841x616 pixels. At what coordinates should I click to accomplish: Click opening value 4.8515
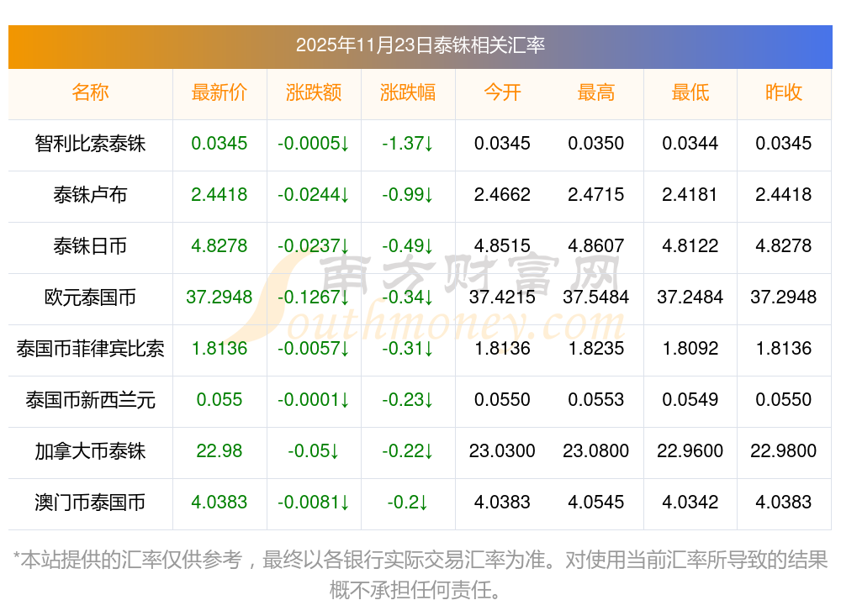502,246
